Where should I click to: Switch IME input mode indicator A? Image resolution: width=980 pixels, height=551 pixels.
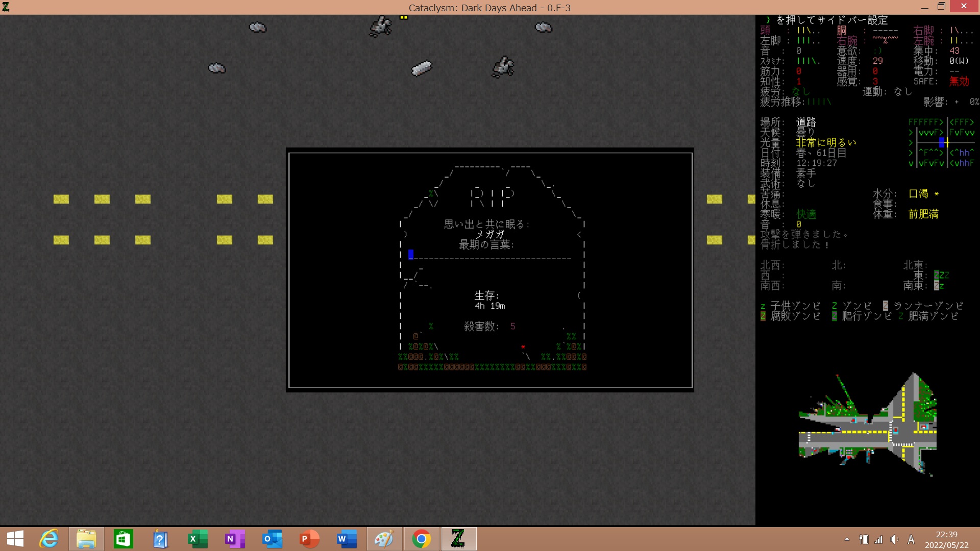coord(911,539)
